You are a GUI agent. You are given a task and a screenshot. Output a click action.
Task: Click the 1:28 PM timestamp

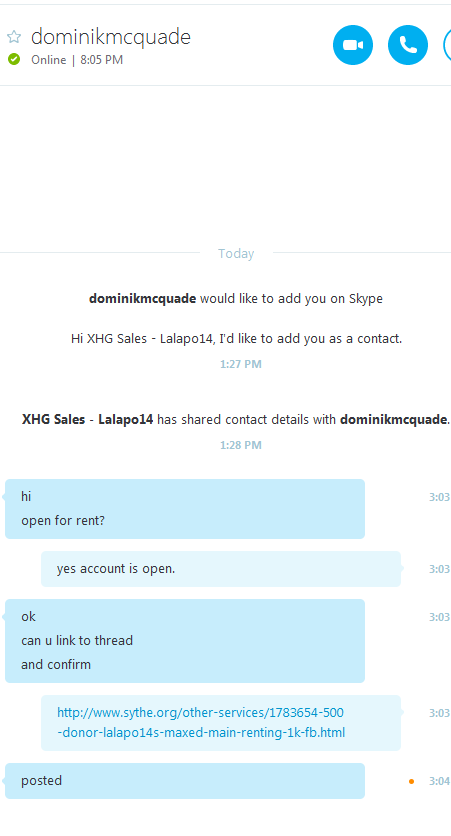coord(241,445)
